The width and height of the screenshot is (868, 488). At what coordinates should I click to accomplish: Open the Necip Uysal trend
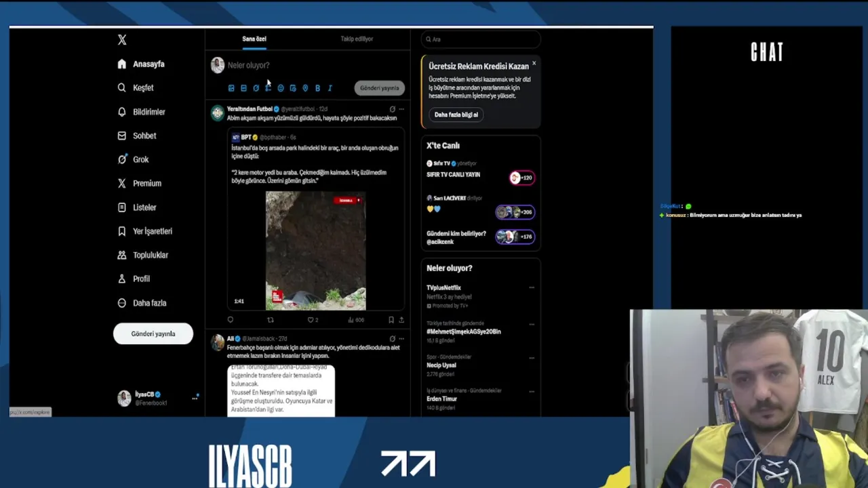tap(441, 365)
